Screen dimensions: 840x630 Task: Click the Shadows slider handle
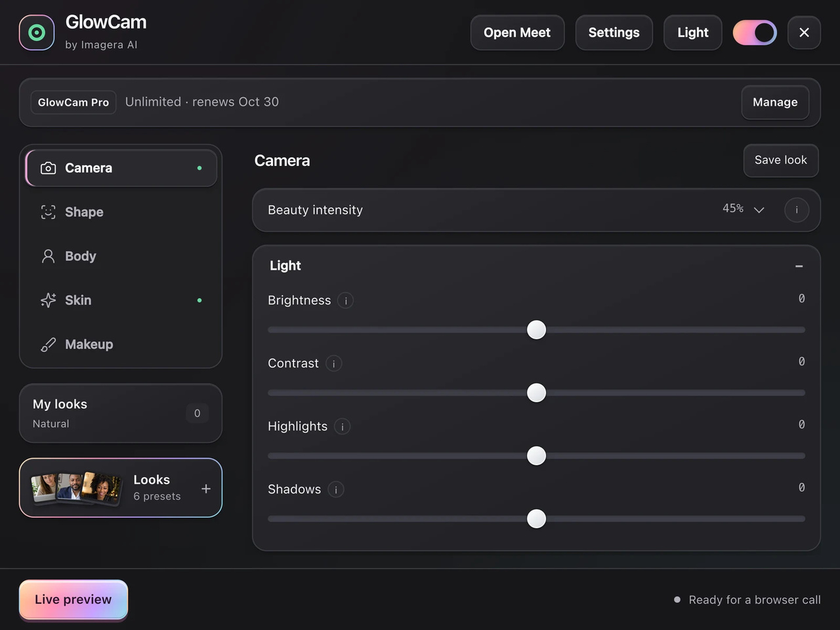click(x=537, y=518)
